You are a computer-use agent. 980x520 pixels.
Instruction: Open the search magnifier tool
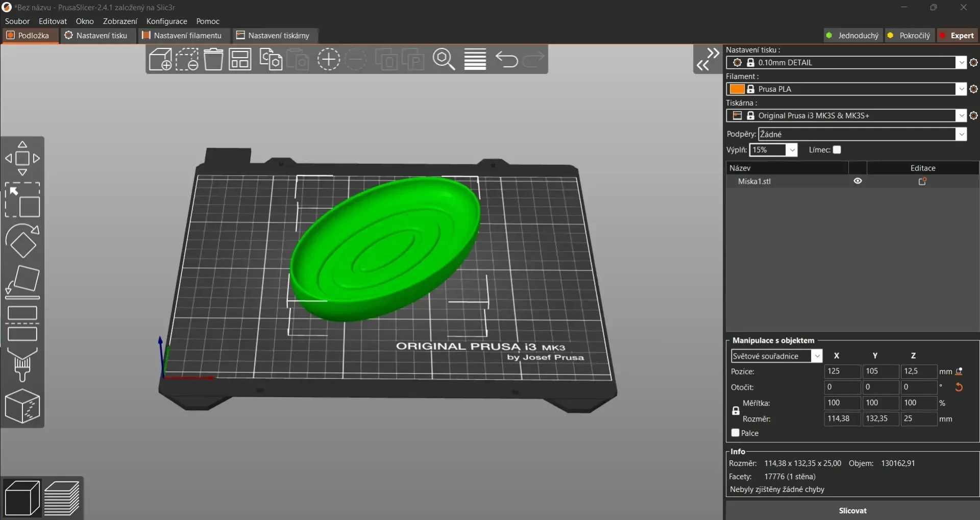coord(444,59)
